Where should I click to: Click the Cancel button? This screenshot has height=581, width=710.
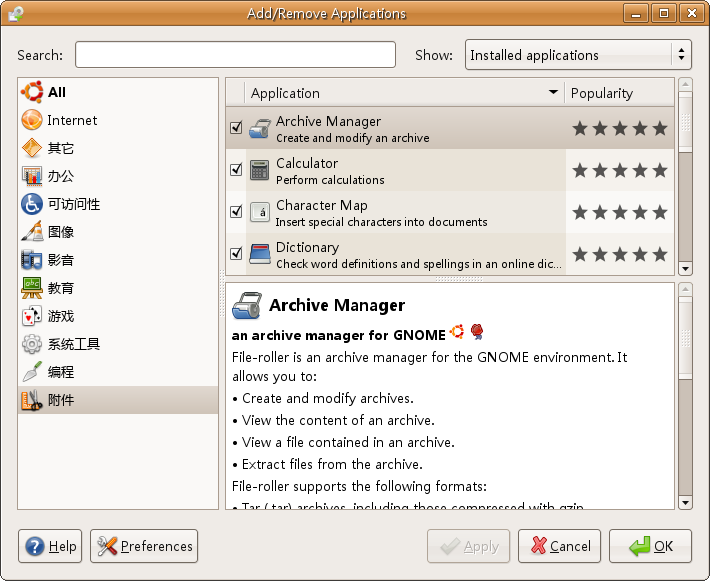tap(559, 546)
